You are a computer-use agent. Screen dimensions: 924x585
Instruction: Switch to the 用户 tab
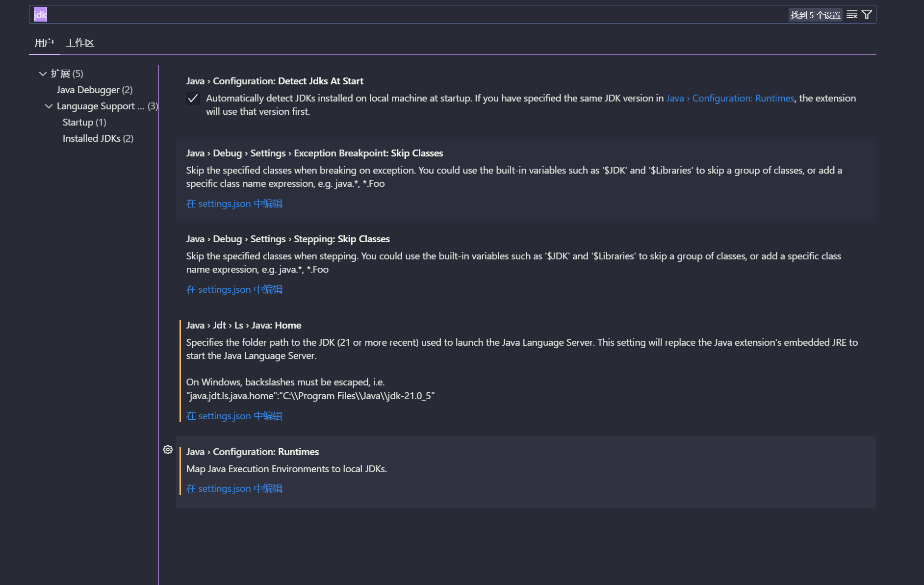(x=44, y=43)
